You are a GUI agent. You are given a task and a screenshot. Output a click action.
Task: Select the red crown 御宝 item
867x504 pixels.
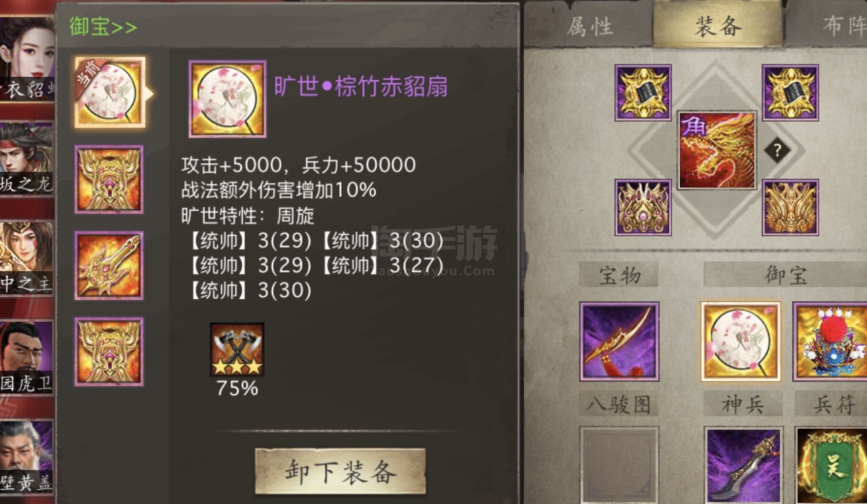pyautogui.click(x=830, y=341)
